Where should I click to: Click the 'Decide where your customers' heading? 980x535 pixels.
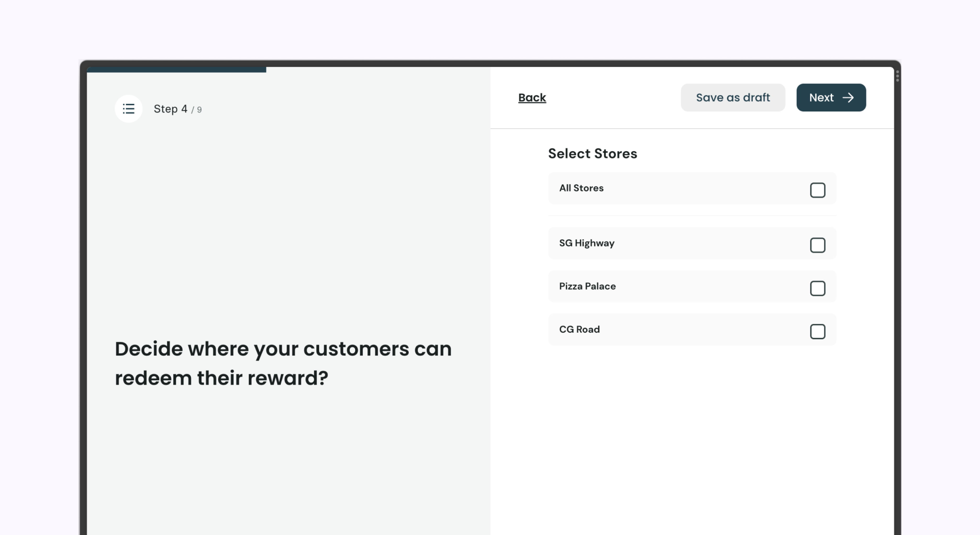[x=283, y=363]
